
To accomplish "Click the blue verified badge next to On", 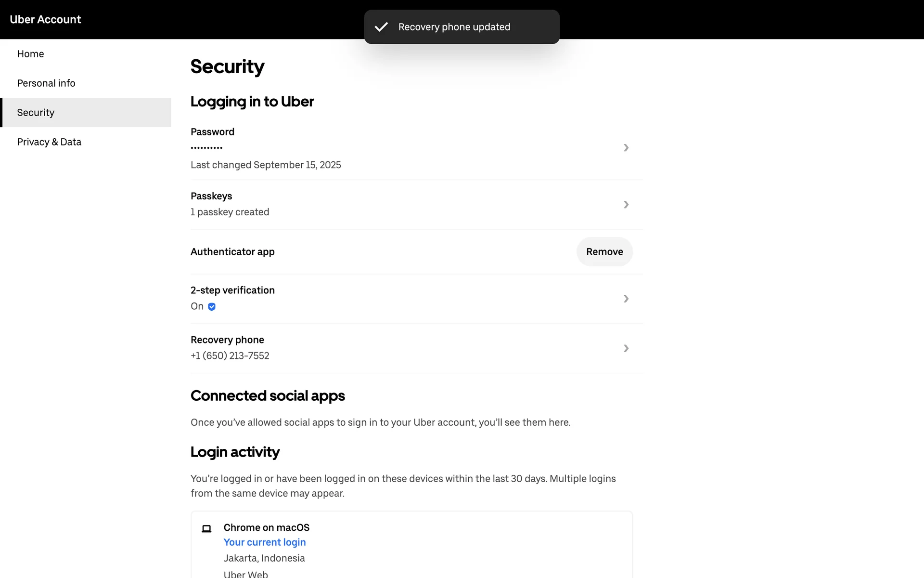I will (212, 307).
